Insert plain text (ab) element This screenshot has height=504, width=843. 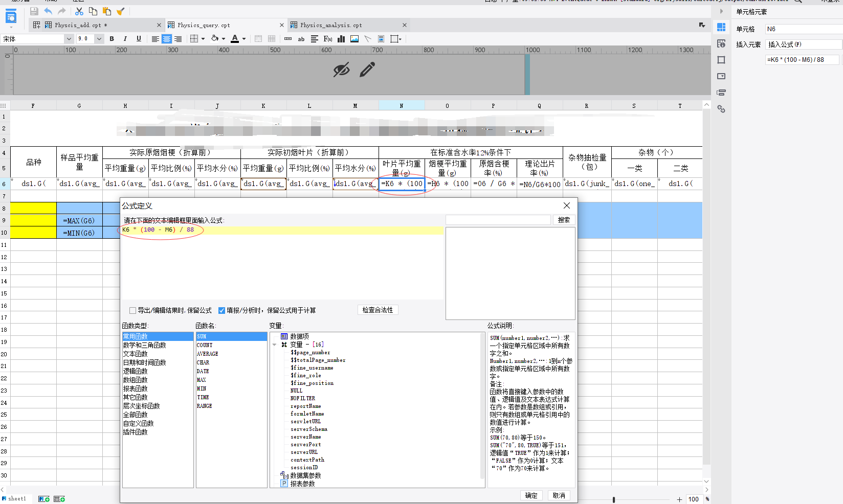pyautogui.click(x=301, y=39)
